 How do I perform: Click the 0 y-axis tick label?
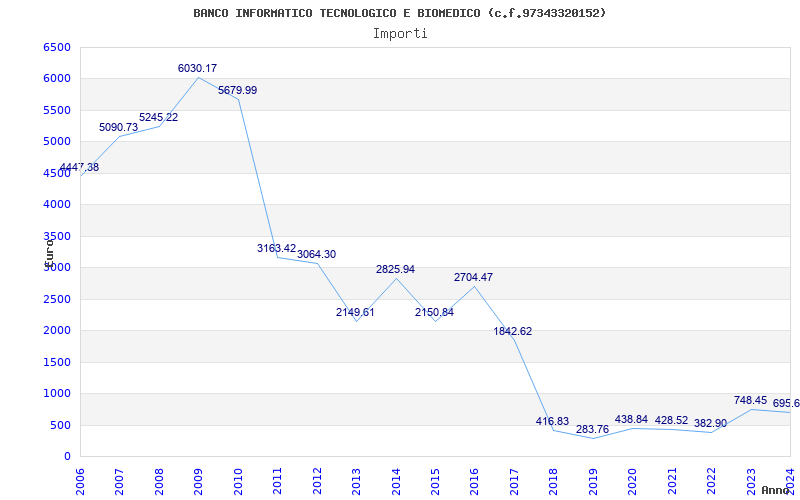67,457
